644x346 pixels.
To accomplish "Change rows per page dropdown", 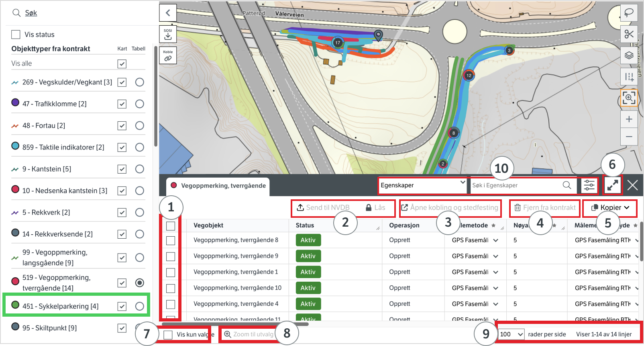I will click(511, 334).
